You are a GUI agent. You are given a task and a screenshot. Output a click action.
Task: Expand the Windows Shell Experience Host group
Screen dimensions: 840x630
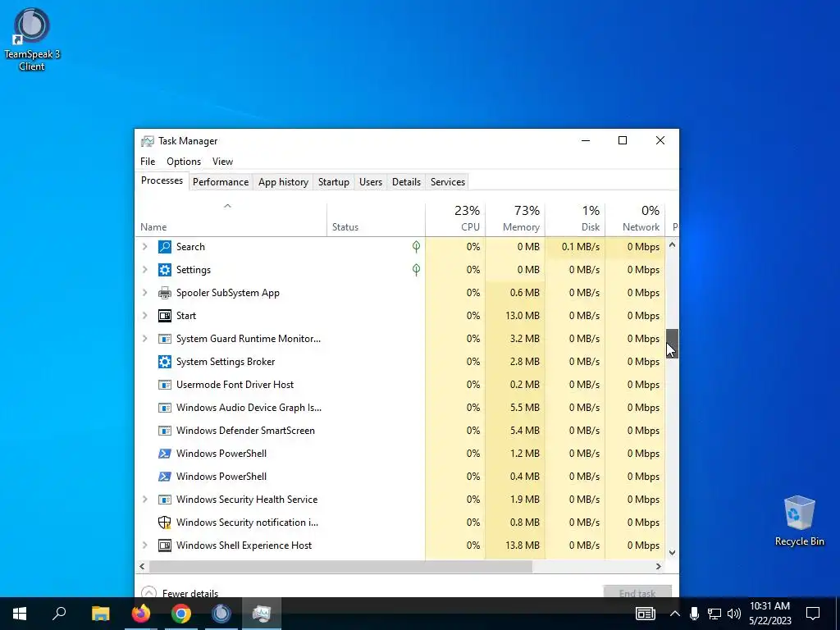tap(144, 546)
